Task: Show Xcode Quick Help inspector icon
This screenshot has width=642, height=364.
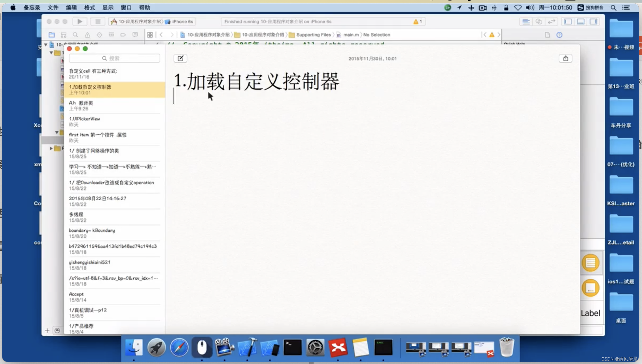Action: pos(559,35)
